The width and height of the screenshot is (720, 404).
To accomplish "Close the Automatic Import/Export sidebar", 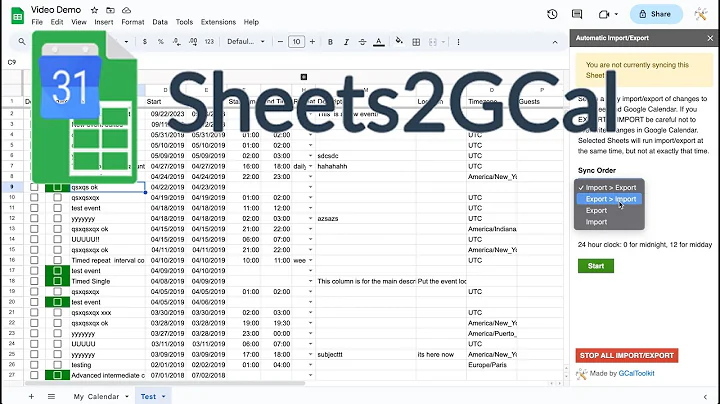I will click(x=710, y=38).
